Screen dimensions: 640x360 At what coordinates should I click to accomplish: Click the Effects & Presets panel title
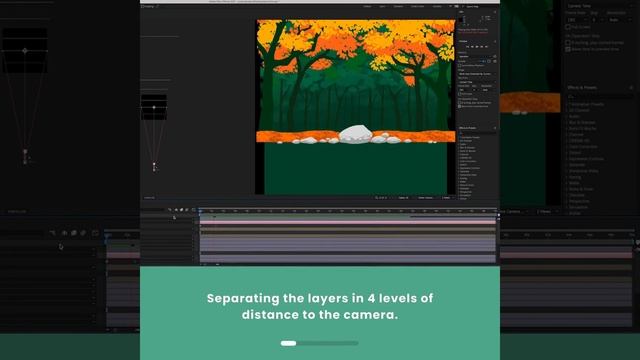point(467,128)
